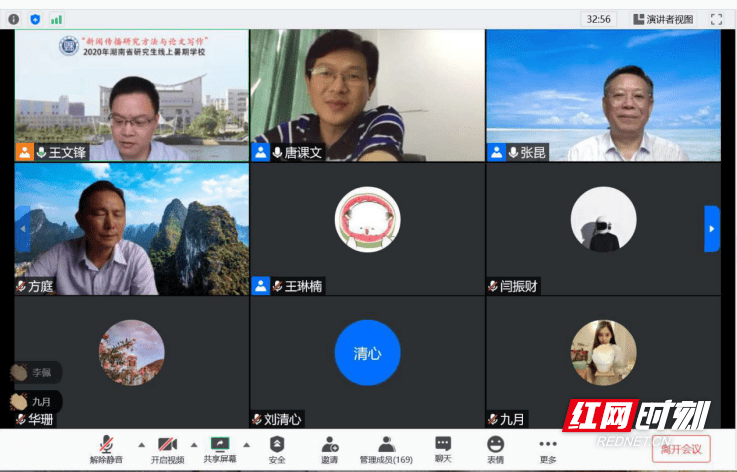737x472 pixels.
Task: Click the blue encryption shield icon
Action: coord(35,19)
